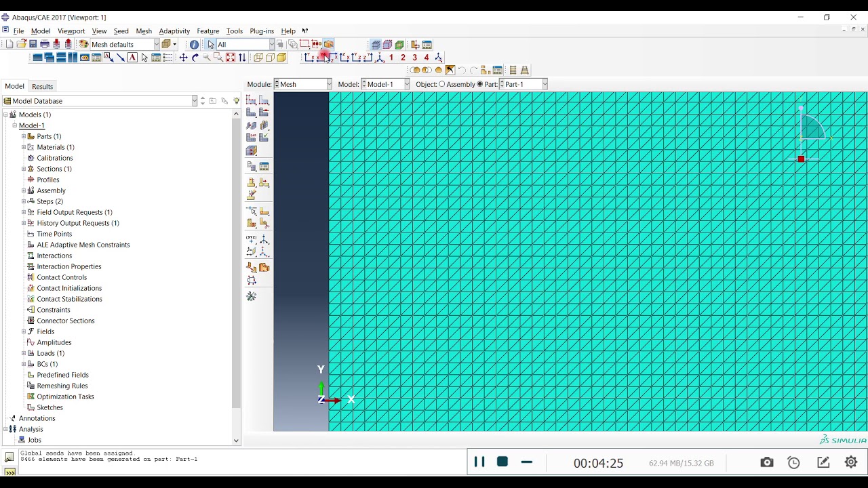This screenshot has width=868, height=488.
Task: Click the Seed Edges tool icon
Action: 264,100
